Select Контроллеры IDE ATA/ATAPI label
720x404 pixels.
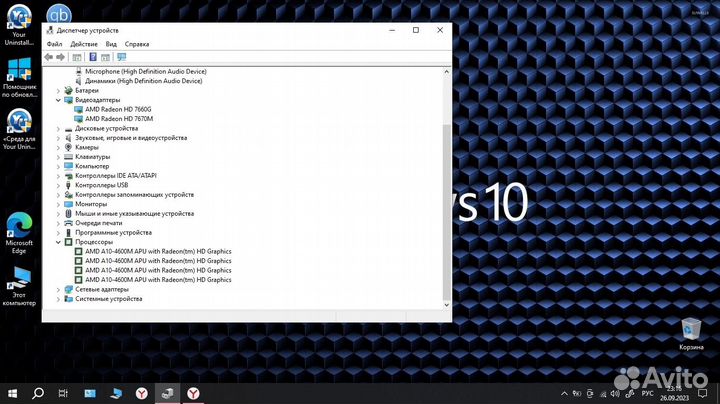click(x=116, y=175)
